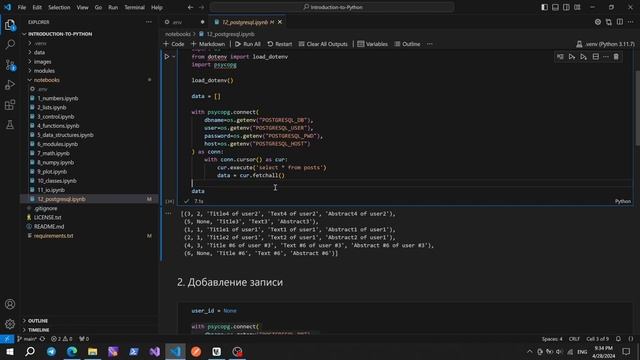Open the Source Control view
640x360 pixels.
tap(10, 64)
